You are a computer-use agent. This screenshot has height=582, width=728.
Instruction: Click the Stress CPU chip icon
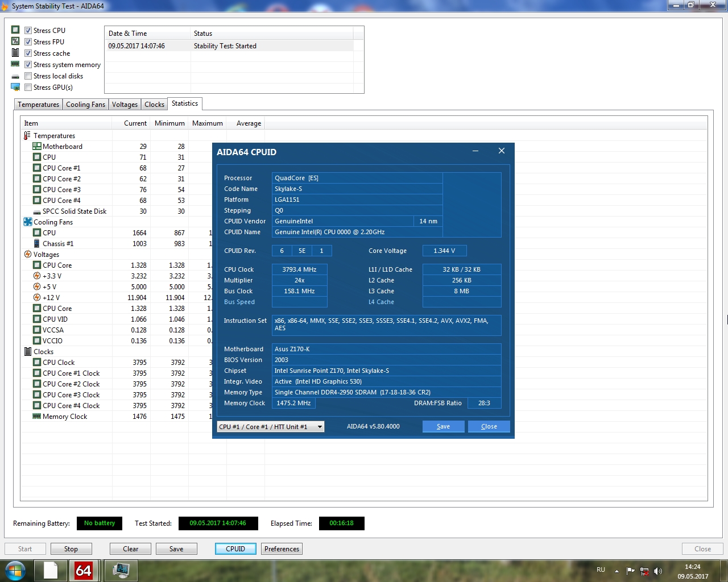(15, 30)
